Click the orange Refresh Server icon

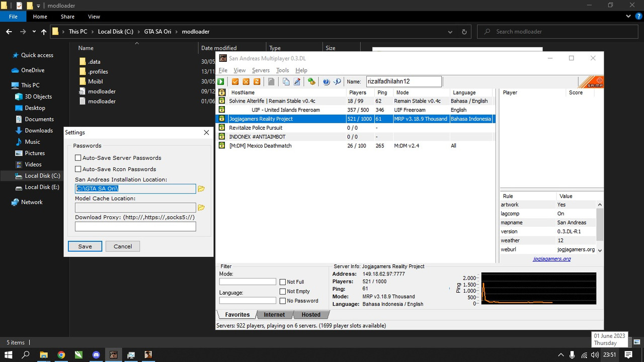(x=257, y=81)
